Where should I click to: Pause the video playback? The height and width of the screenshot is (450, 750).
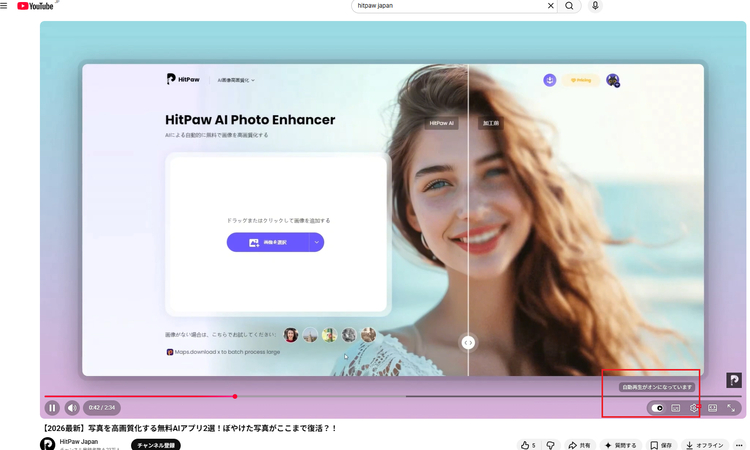tap(52, 408)
